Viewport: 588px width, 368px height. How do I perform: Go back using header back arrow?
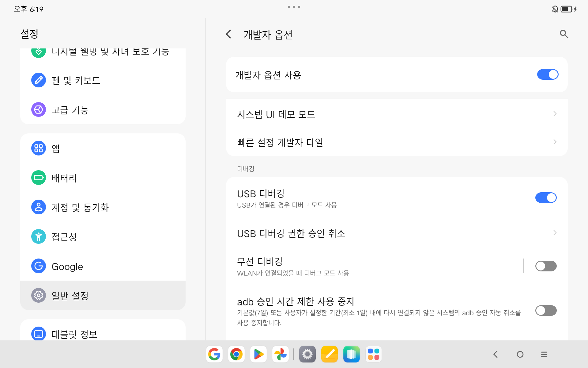pyautogui.click(x=228, y=34)
